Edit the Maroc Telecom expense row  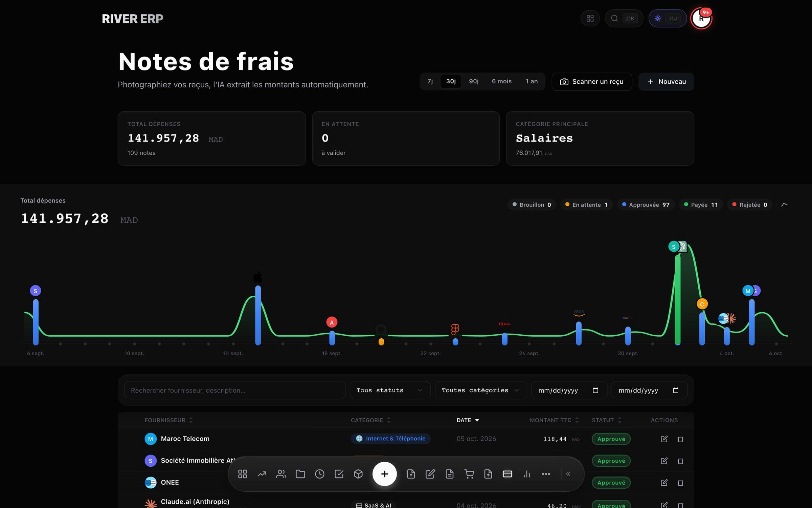pos(664,439)
